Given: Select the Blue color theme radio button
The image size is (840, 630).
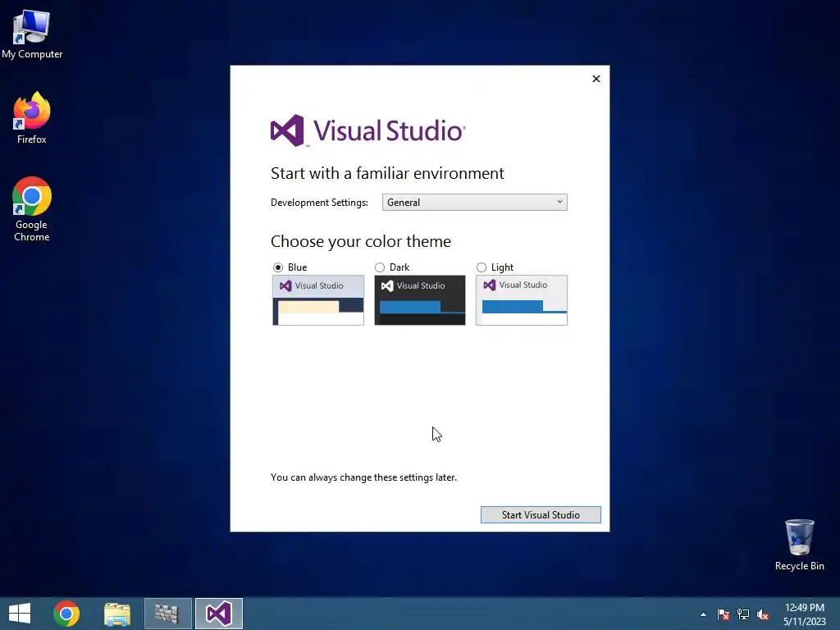Looking at the screenshot, I should pos(278,267).
